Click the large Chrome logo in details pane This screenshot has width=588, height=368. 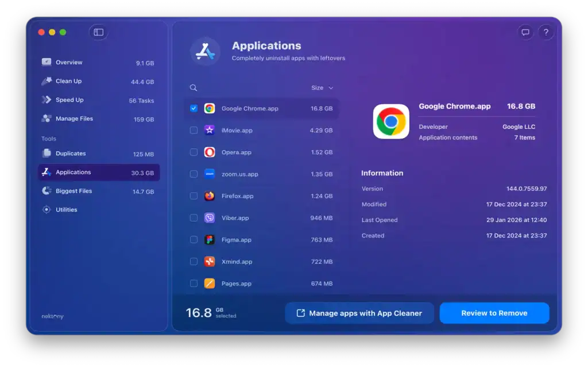(390, 122)
